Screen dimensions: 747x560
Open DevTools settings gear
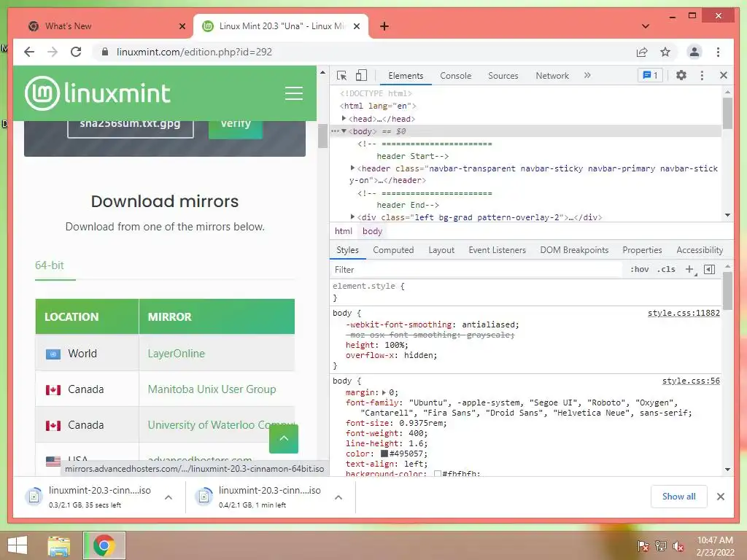pos(681,75)
